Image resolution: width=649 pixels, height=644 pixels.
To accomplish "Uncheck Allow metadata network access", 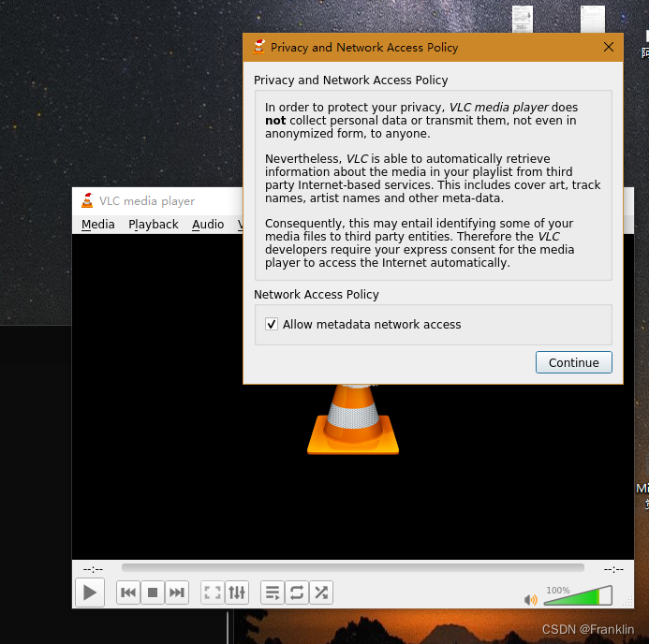I will coord(272,324).
